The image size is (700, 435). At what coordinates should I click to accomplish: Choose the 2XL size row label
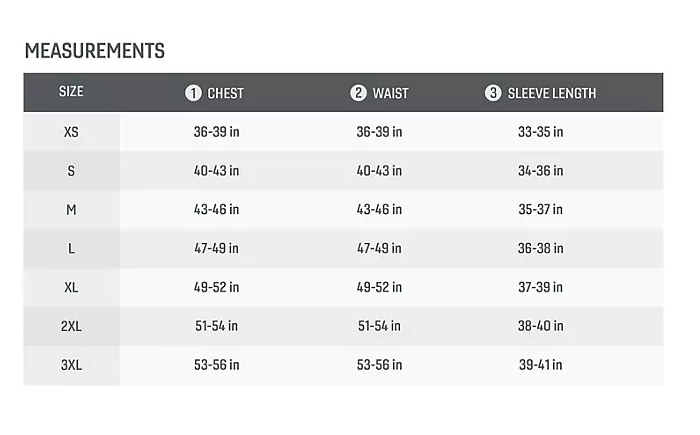[71, 326]
